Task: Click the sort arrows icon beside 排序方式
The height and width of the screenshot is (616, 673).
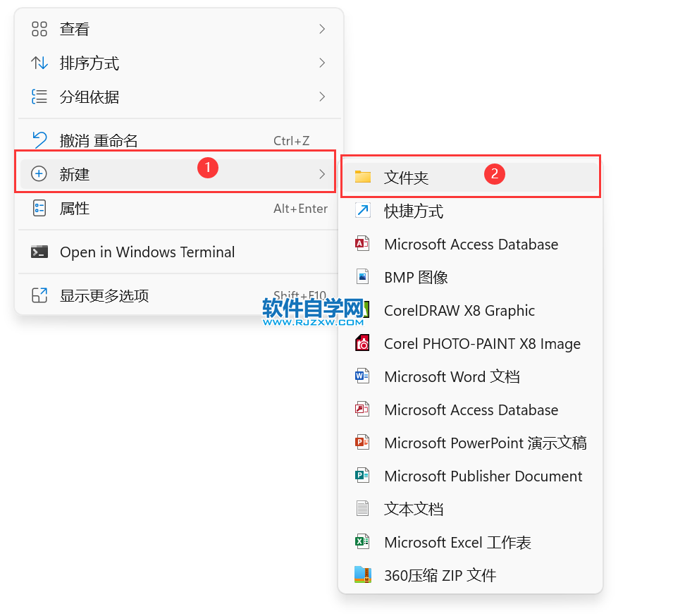Action: 39,63
